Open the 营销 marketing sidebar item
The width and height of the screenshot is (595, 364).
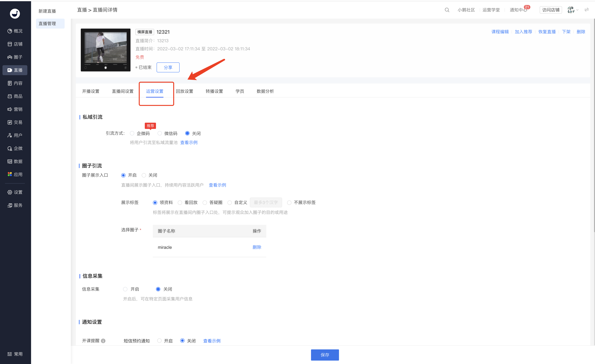click(x=15, y=109)
